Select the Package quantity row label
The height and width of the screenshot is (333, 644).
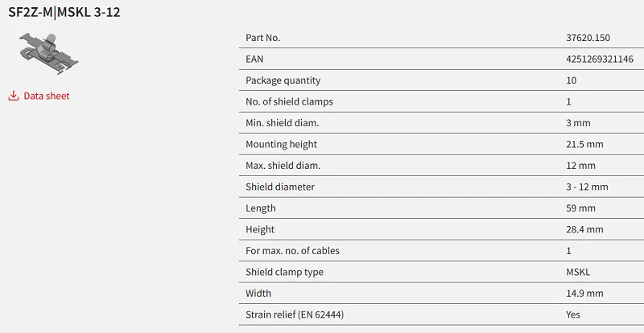(x=283, y=80)
